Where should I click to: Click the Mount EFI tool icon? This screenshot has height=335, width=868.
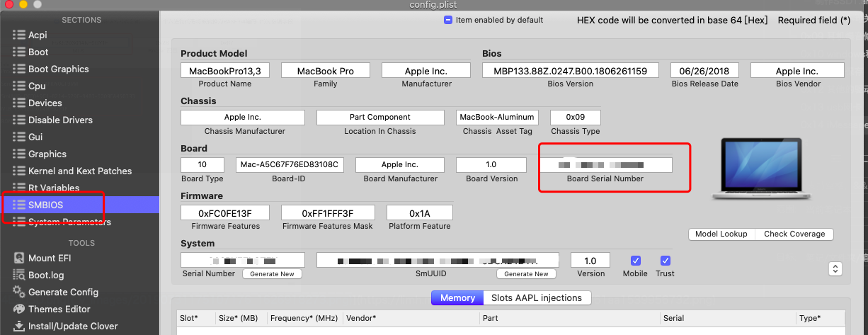[19, 258]
